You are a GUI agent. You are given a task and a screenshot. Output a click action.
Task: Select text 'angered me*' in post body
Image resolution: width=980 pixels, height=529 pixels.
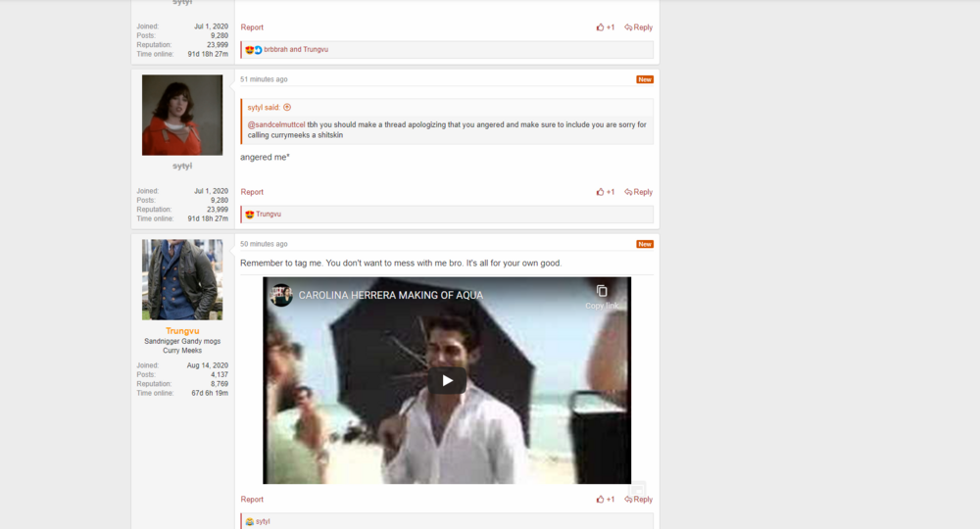(x=265, y=158)
